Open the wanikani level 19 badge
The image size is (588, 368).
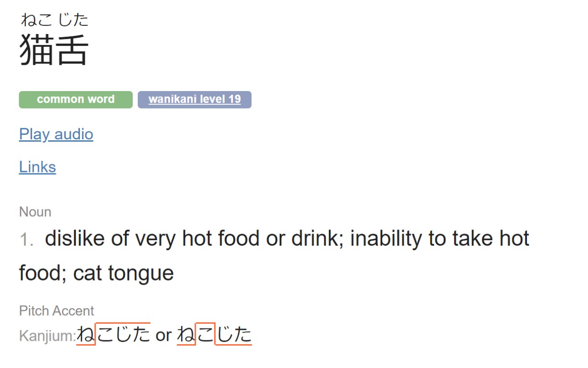194,99
